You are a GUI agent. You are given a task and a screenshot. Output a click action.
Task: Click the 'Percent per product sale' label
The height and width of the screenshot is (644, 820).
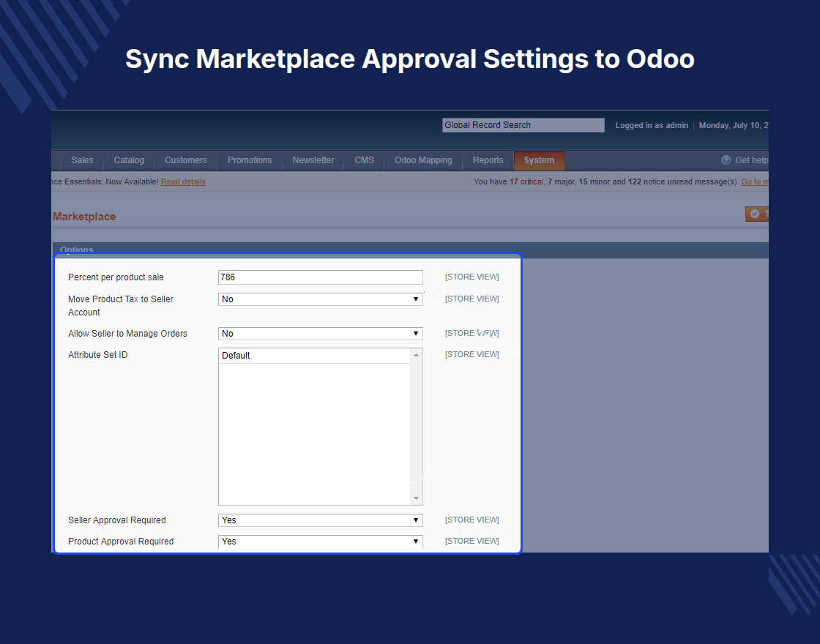tap(116, 277)
